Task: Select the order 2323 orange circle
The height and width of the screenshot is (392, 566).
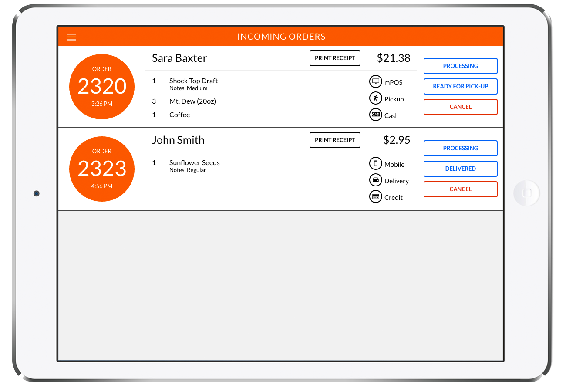Action: (x=102, y=169)
